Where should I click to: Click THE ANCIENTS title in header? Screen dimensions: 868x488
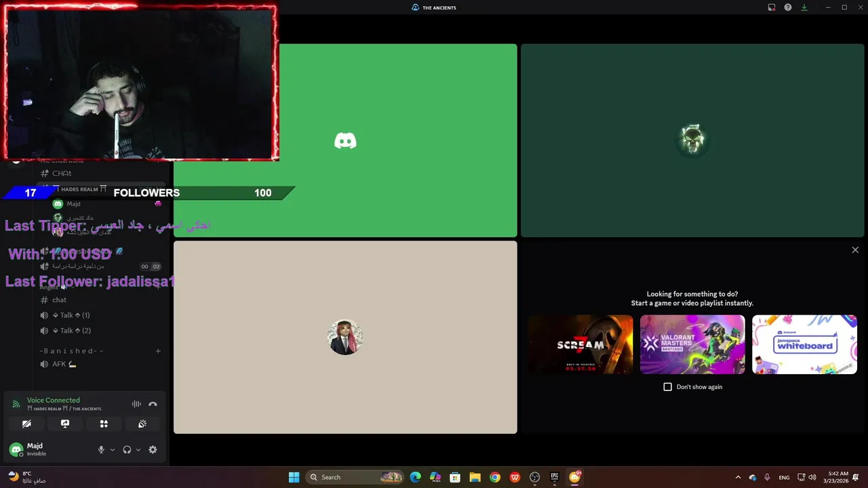[439, 7]
